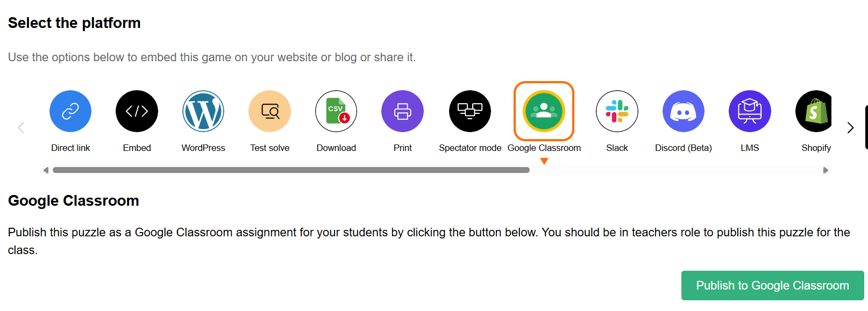This screenshot has height=311, width=868.
Task: Select the LMS icon
Action: (x=750, y=111)
